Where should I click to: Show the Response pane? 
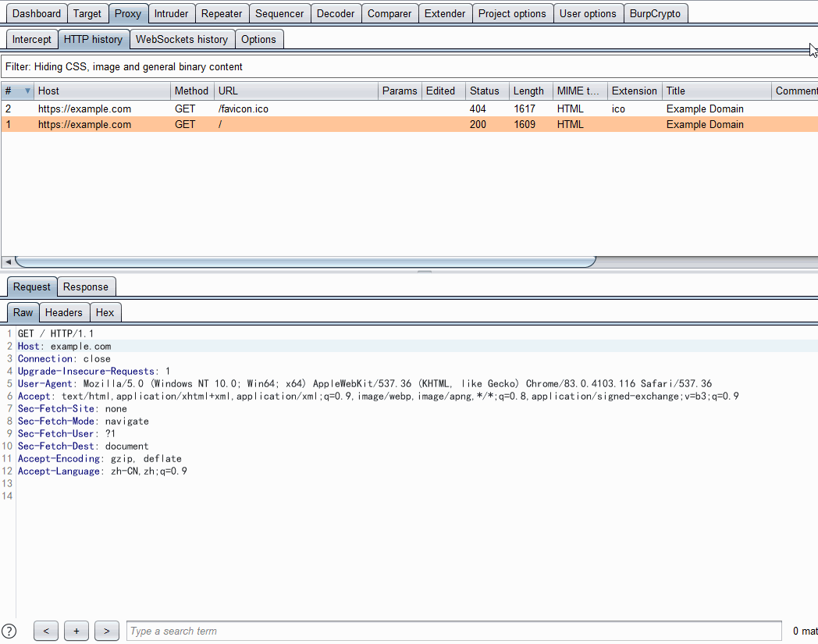click(86, 286)
